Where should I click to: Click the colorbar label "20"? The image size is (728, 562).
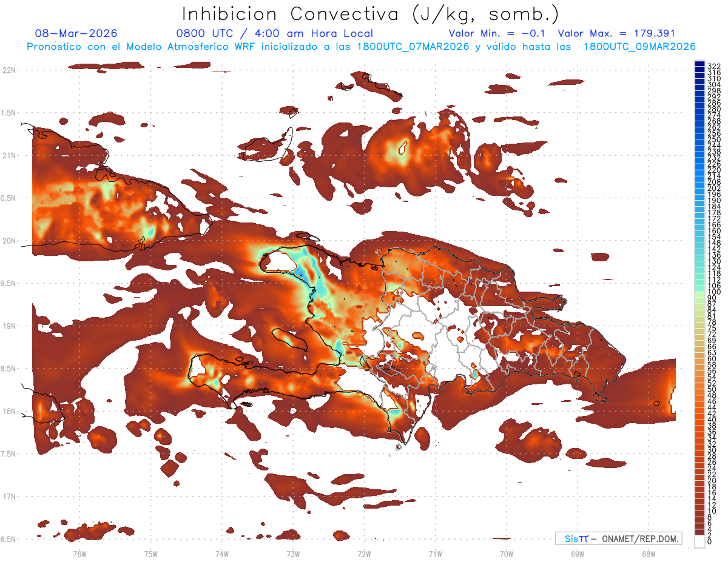tap(712, 480)
